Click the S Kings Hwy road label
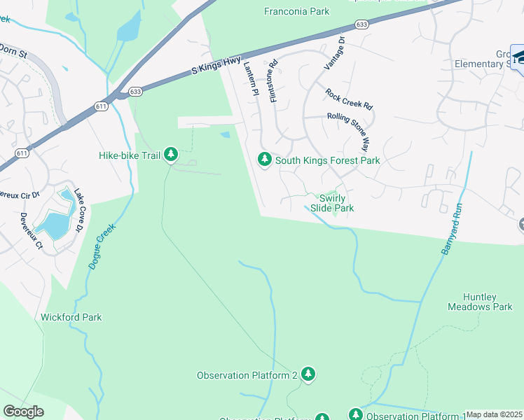This screenshot has width=524, height=420. pos(216,65)
